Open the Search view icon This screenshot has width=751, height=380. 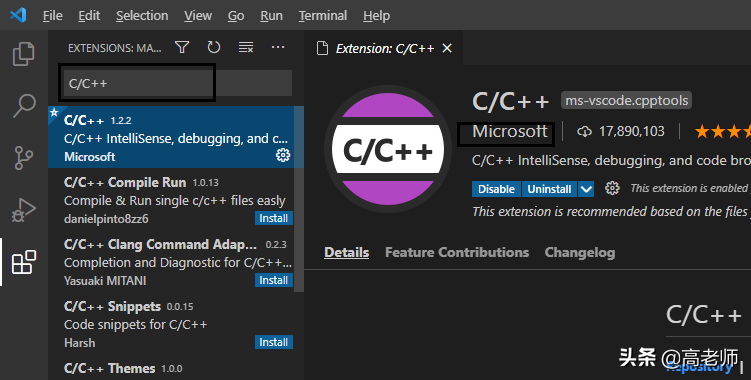23,105
